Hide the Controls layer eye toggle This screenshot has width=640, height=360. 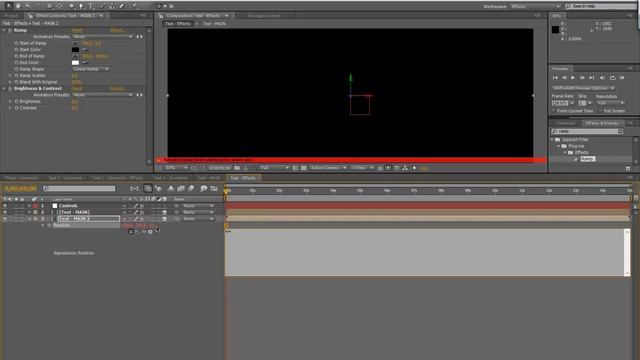pyautogui.click(x=5, y=206)
